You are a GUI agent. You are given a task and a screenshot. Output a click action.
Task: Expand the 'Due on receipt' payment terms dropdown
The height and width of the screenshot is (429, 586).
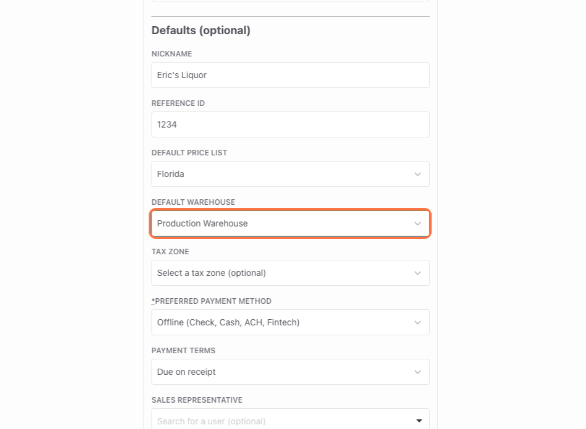pos(290,372)
